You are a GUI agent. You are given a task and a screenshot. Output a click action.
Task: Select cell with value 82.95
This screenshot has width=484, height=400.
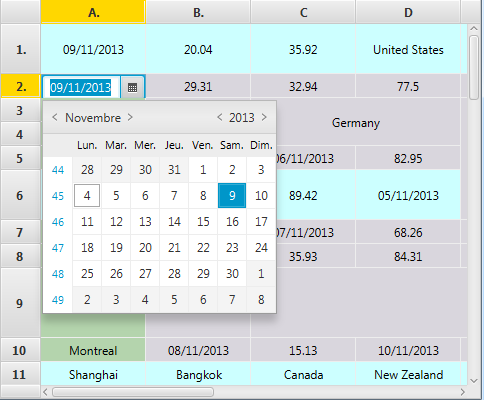[408, 158]
